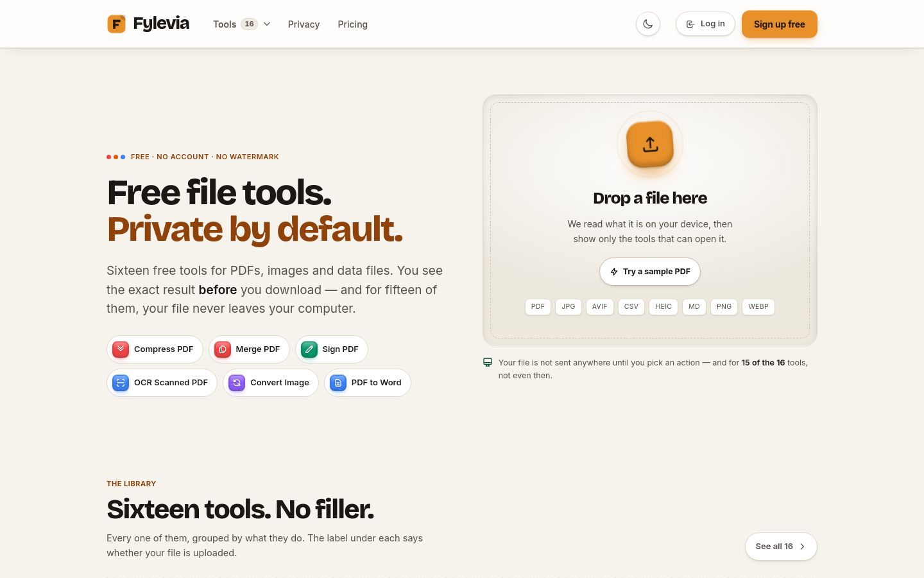Click the PDF format tag
Viewport: 924px width, 578px height.
click(538, 307)
